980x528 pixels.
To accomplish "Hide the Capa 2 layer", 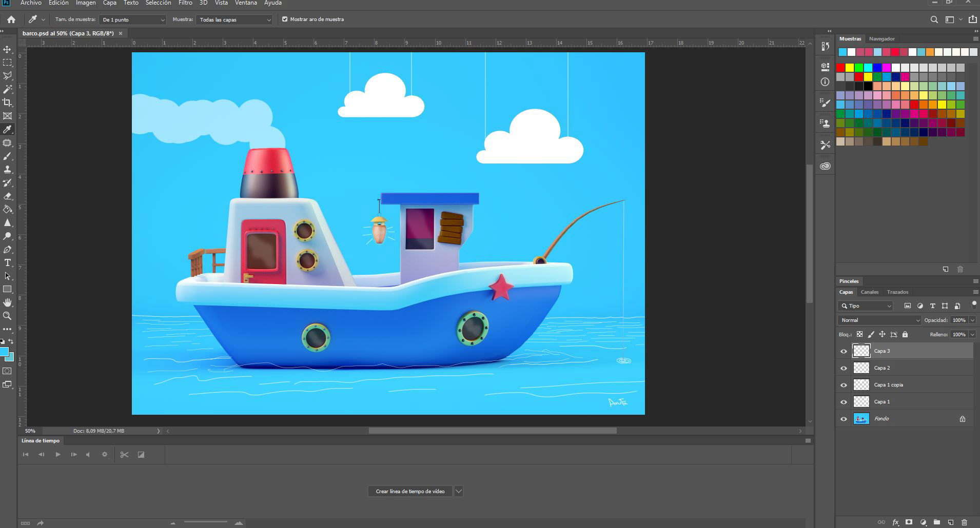I will [x=844, y=368].
